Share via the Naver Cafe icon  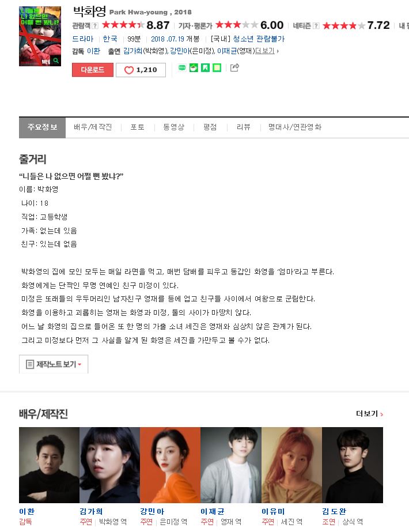tap(194, 68)
